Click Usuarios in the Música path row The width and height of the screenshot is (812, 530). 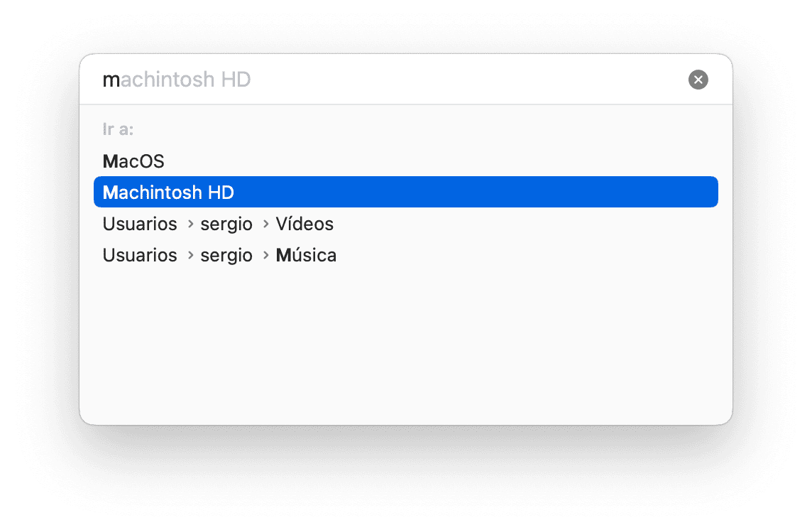[x=140, y=255]
